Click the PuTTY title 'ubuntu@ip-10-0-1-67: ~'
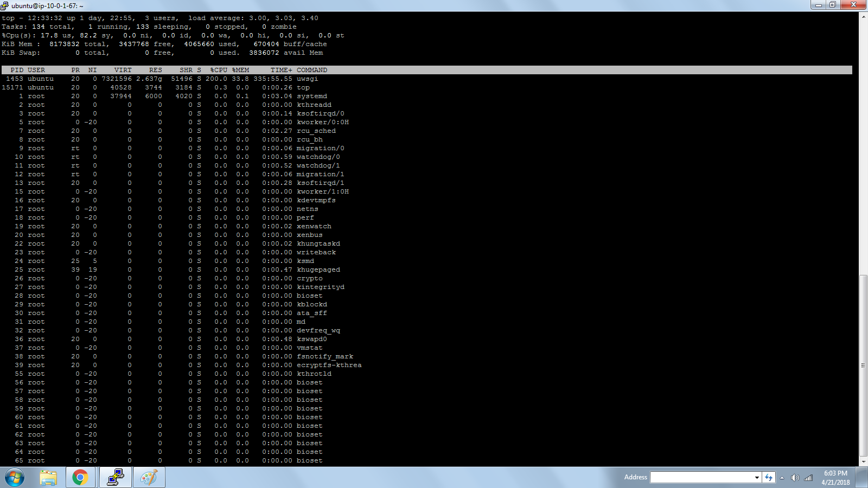868x488 pixels. (47, 6)
